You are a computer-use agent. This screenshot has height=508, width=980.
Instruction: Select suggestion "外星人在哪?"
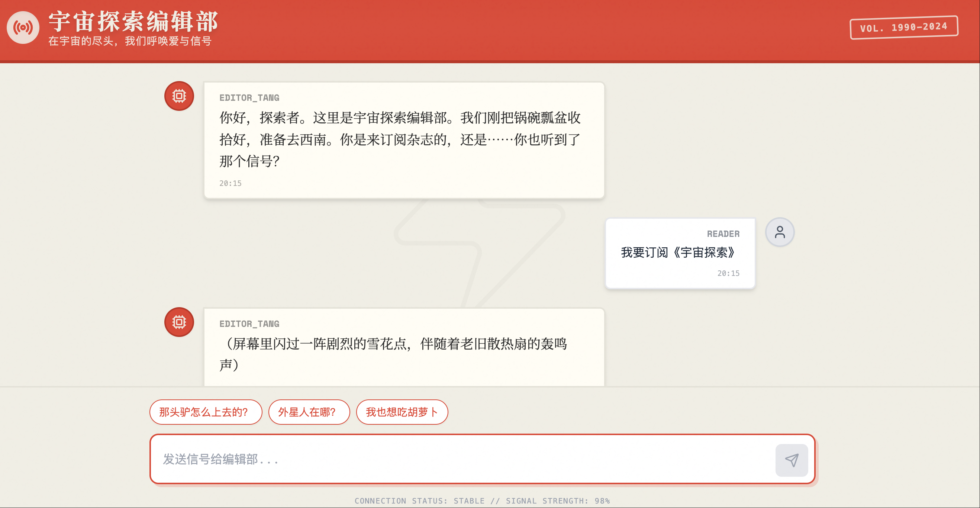coord(309,412)
